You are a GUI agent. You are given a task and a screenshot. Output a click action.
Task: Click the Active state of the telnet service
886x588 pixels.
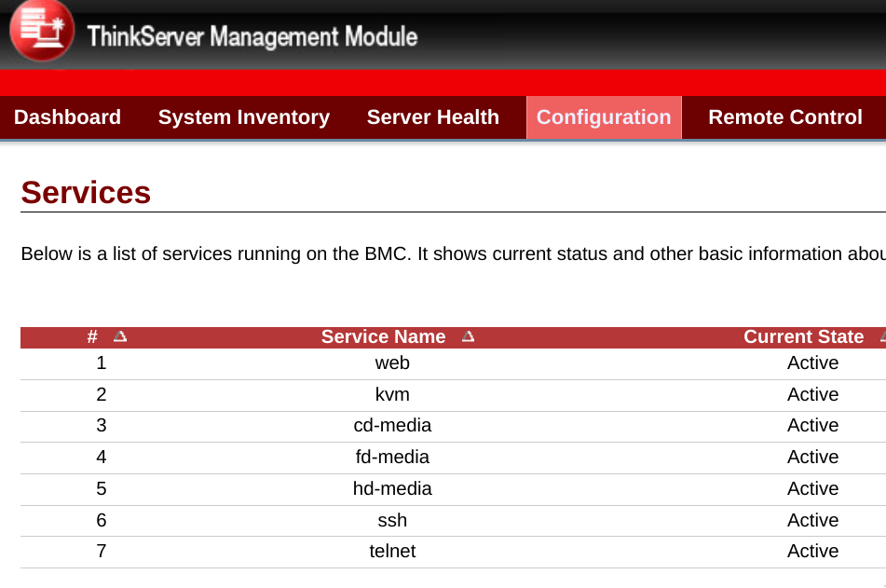(812, 552)
